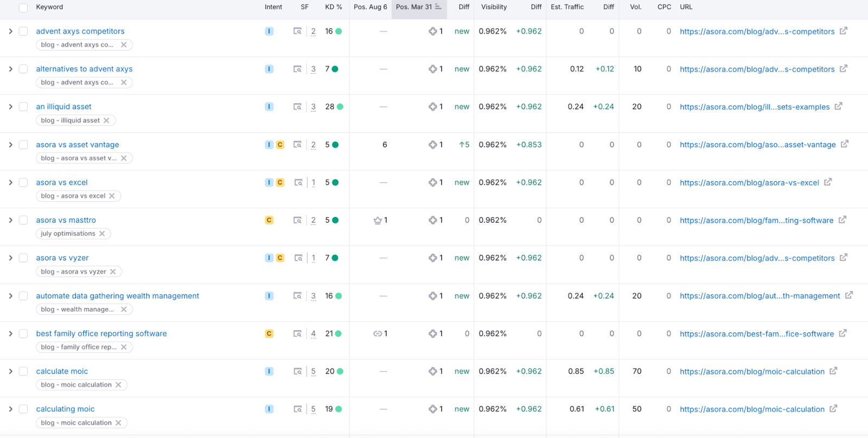The width and height of the screenshot is (868, 438).
Task: Expand row automate data gathering wealth management
Action: coord(10,296)
